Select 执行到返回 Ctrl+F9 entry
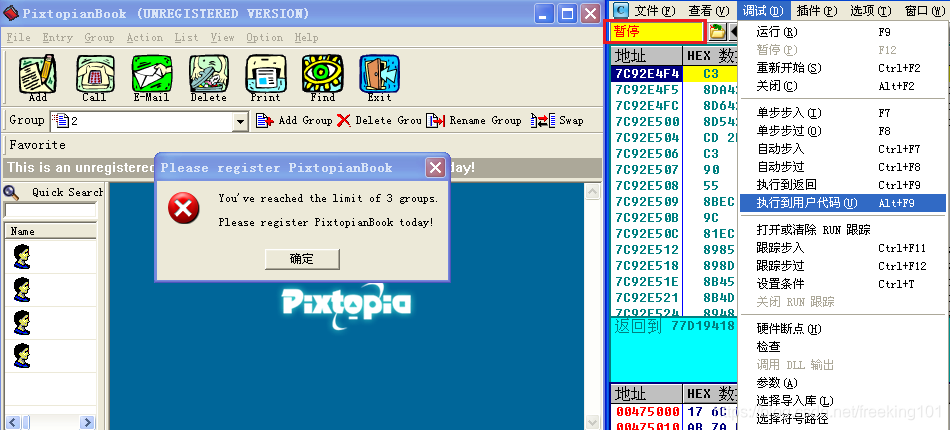The height and width of the screenshot is (430, 950). [x=843, y=185]
